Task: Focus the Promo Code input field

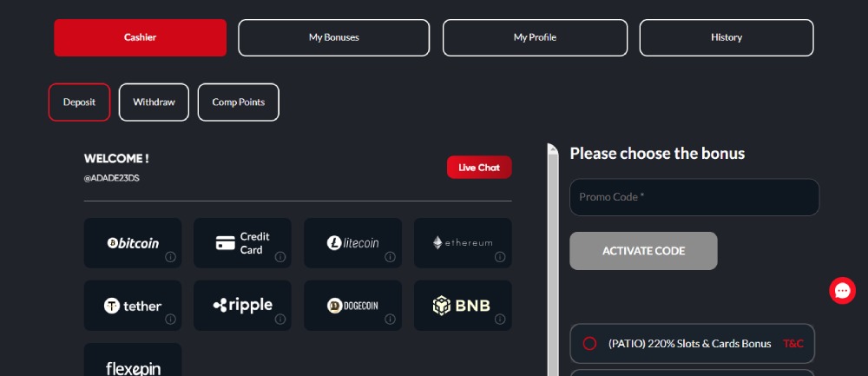Action: [694, 197]
